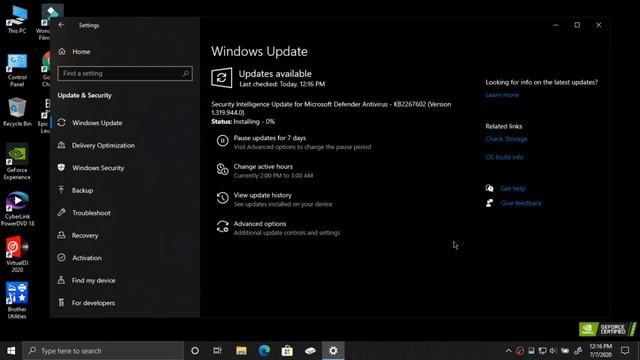Launch Microsoft Edge from taskbar
This screenshot has height=360, width=640.
click(x=264, y=351)
